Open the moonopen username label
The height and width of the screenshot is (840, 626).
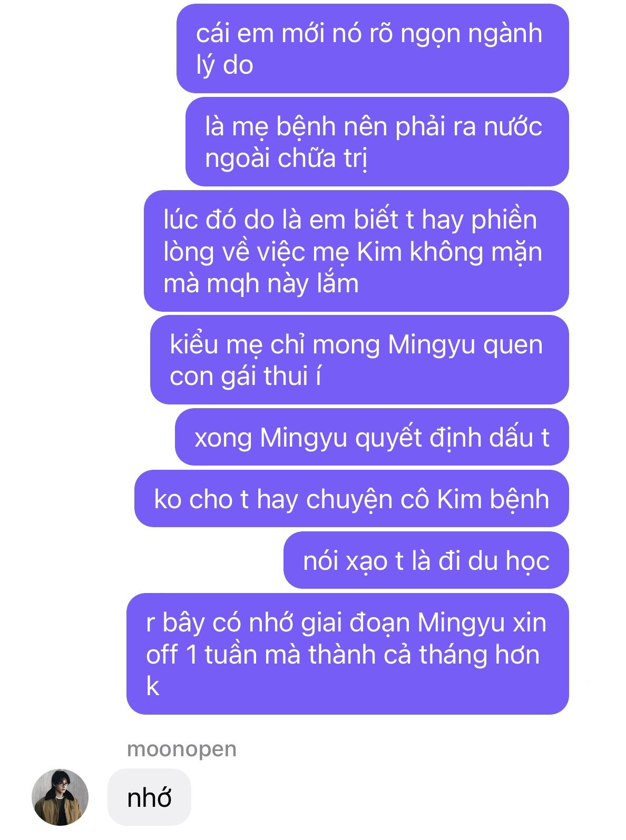182,749
